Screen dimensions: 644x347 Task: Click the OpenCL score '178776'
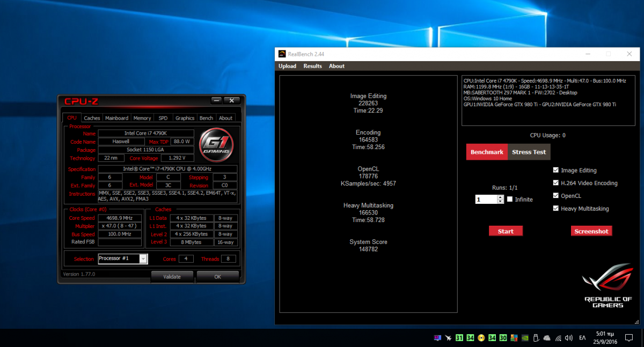point(368,176)
